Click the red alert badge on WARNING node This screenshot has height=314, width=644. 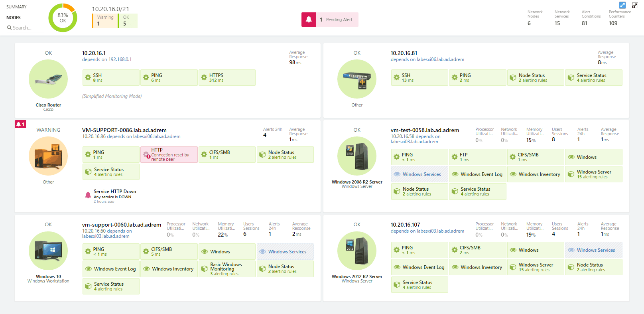(20, 124)
